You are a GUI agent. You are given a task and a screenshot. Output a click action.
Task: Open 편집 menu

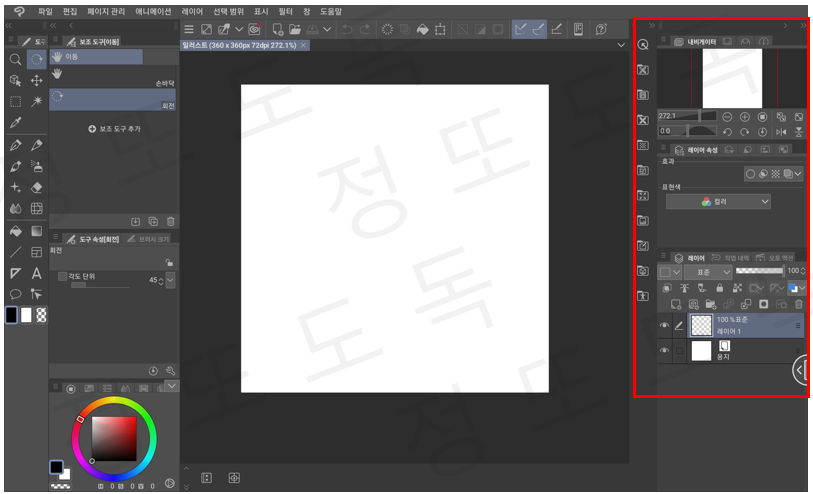[70, 11]
